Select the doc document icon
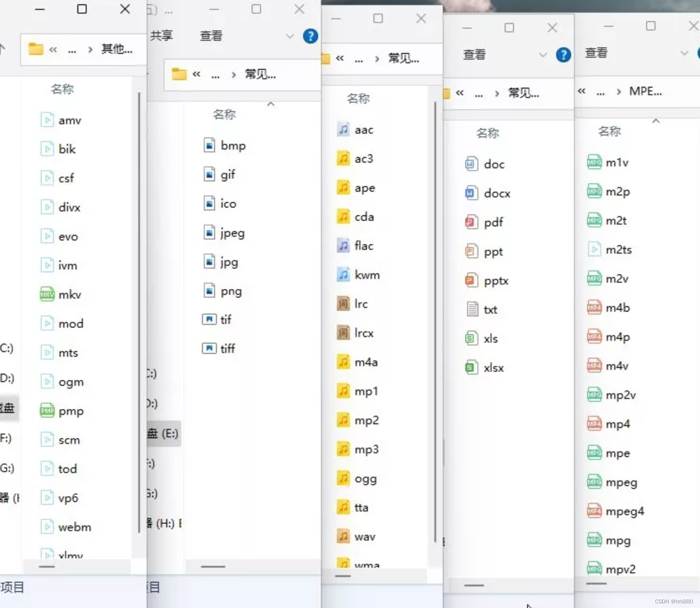The width and height of the screenshot is (700, 608). click(x=471, y=164)
